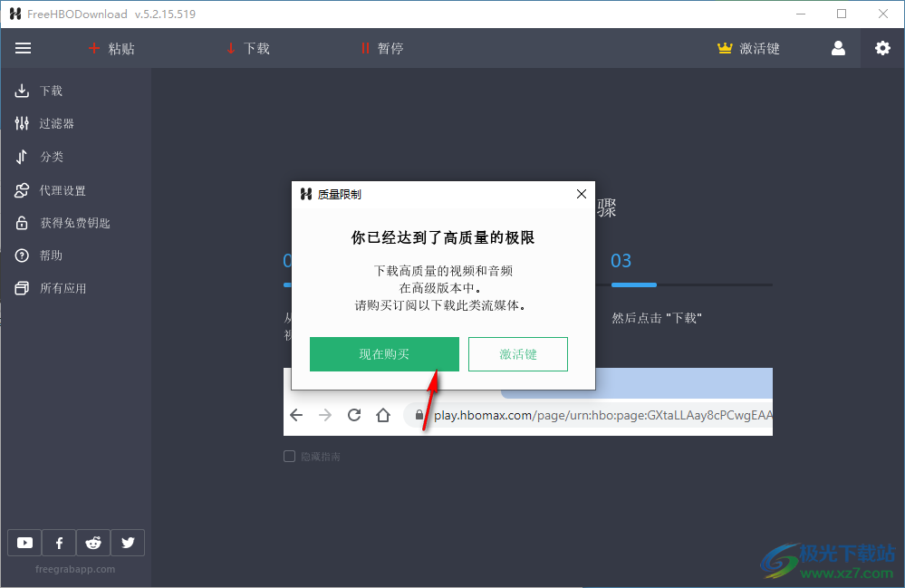Open 所有应用 in the sidebar

pos(63,288)
